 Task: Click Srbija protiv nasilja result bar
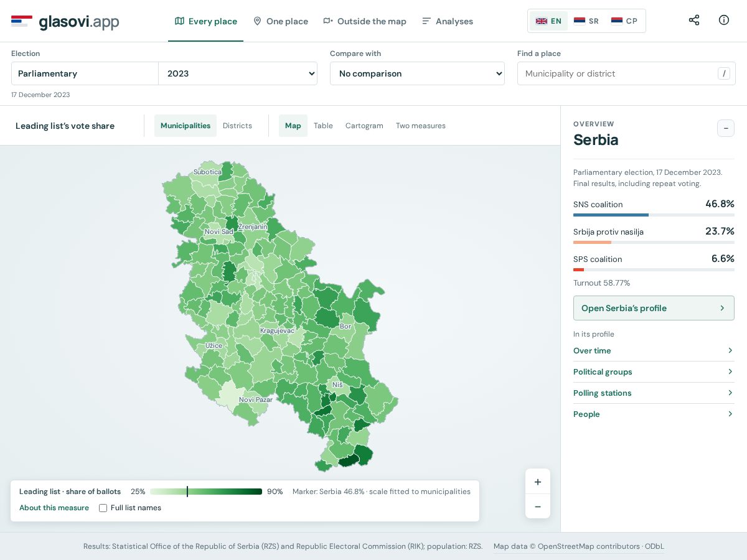(654, 242)
